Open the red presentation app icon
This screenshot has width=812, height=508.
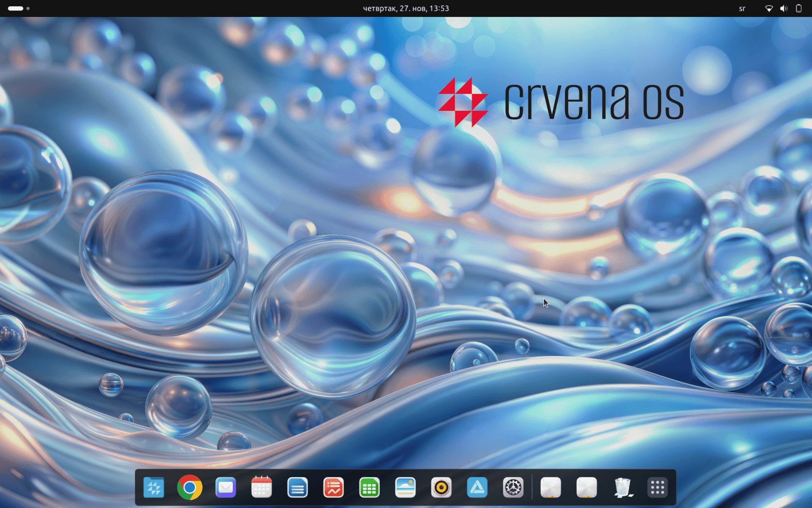pos(333,488)
